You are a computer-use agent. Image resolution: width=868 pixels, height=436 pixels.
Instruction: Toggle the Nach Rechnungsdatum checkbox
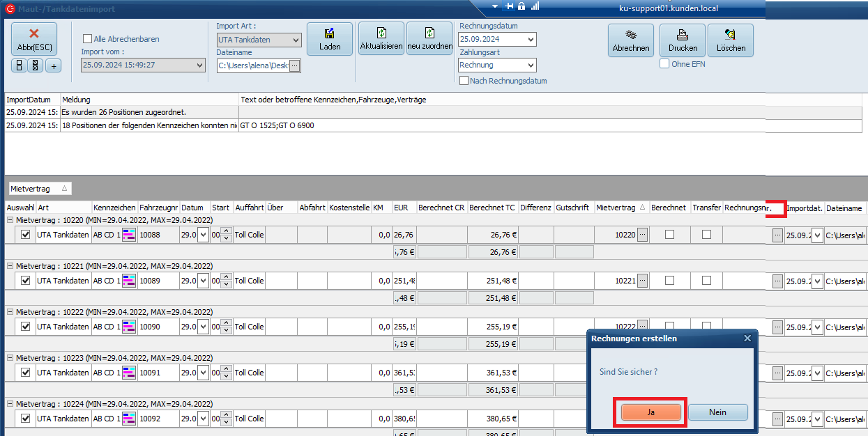point(464,81)
